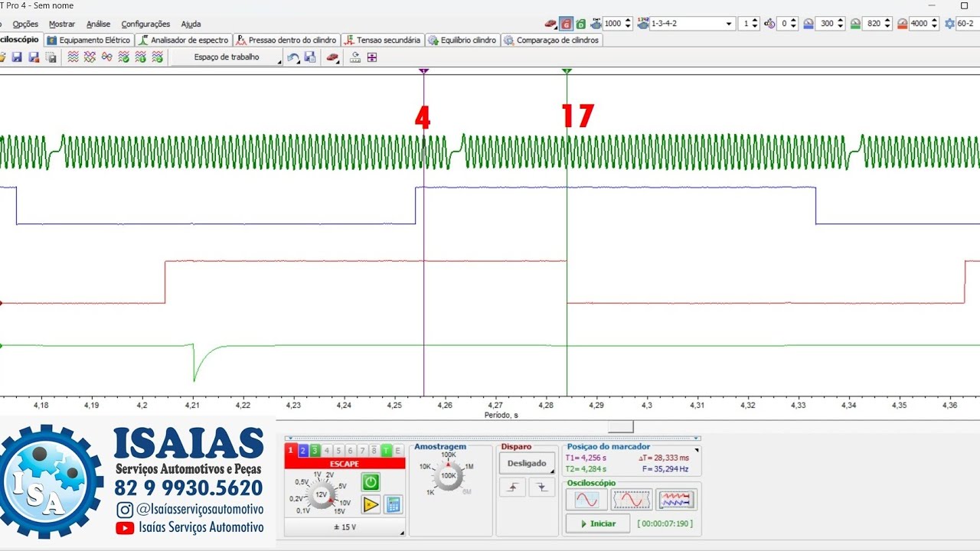Viewport: 980px width, 551px height.
Task: Click the voltage range knob showing 12V
Action: click(320, 494)
